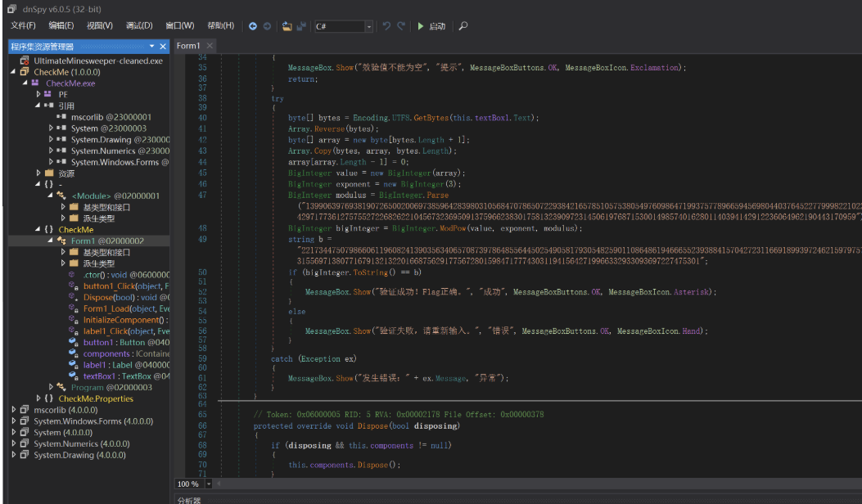Open the 100 % zoom dropdown

[209, 484]
